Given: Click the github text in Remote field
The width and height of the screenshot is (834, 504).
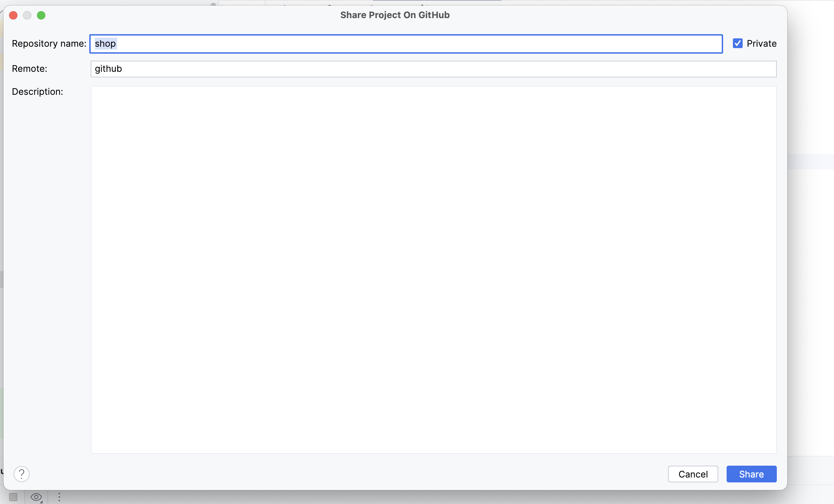Looking at the screenshot, I should (108, 69).
